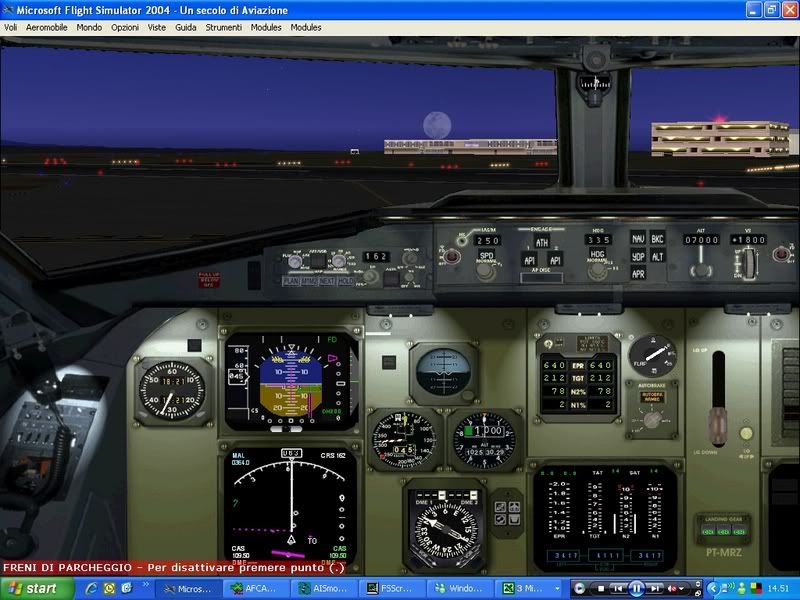800x600 pixels.
Task: Click the primary flight display attitude indicator
Action: [x=291, y=381]
